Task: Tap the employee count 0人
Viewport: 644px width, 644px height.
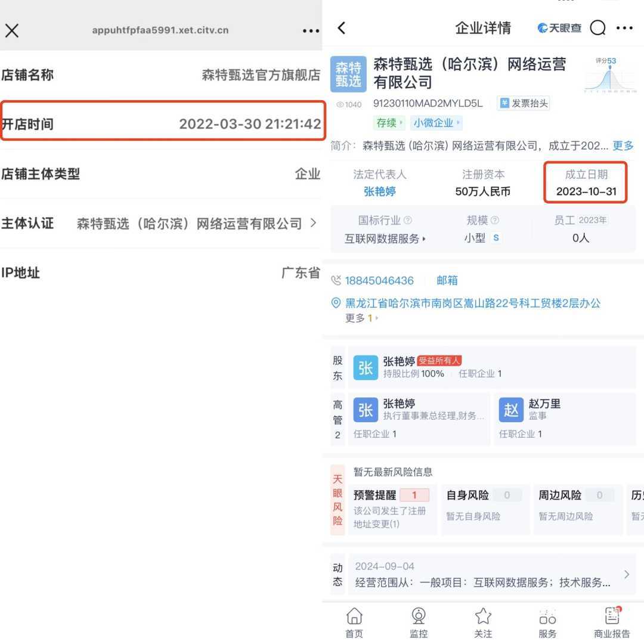Action: pos(581,238)
